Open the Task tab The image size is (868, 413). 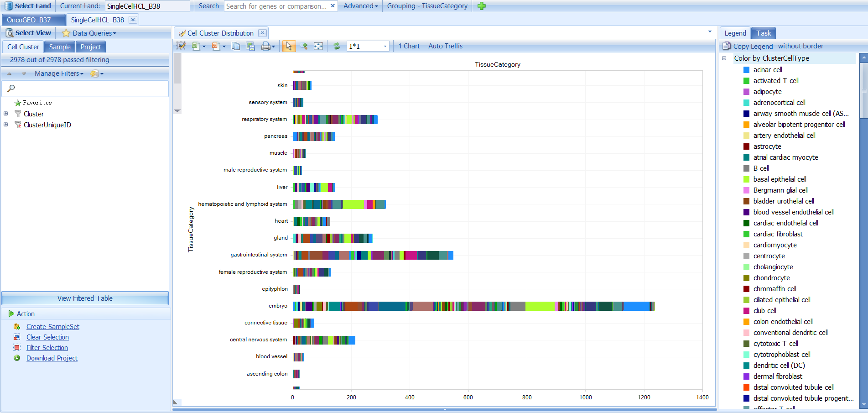pos(763,33)
